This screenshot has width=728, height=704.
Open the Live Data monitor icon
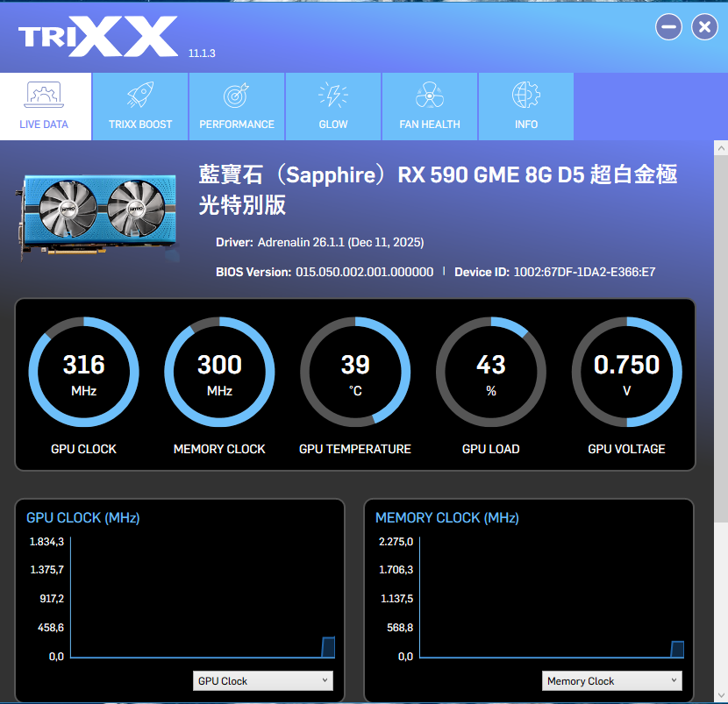tap(44, 95)
